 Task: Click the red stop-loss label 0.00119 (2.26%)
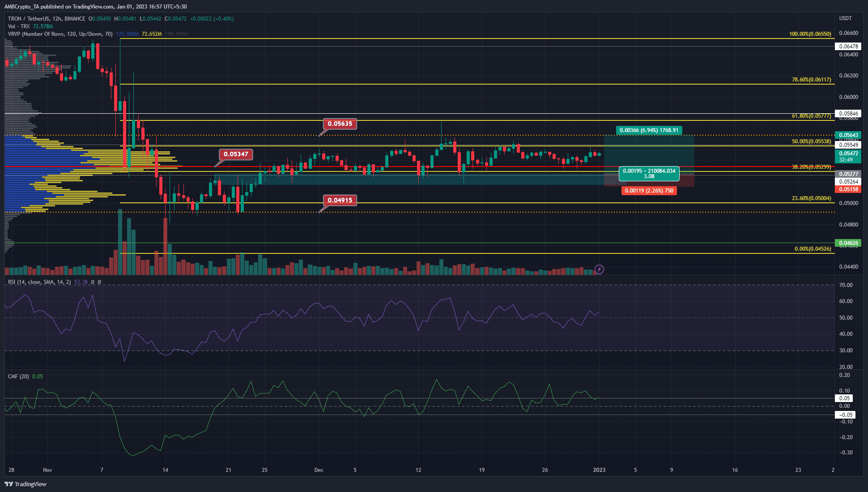(x=649, y=191)
